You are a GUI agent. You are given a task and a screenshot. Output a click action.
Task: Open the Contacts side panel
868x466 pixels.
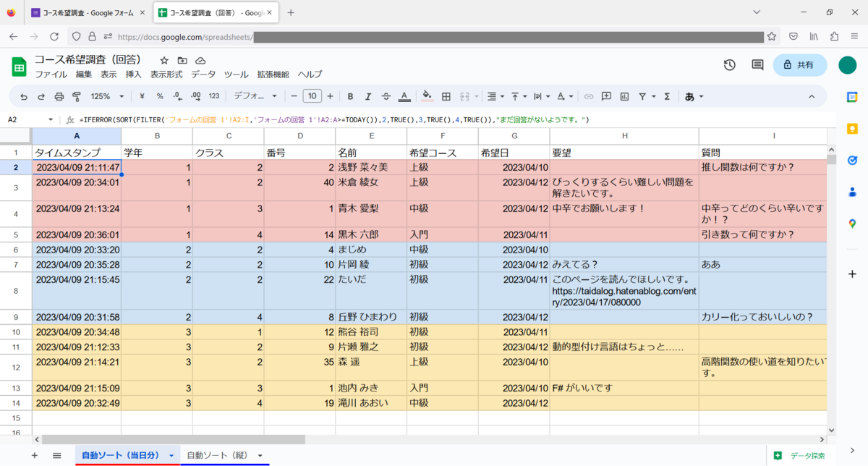[852, 192]
